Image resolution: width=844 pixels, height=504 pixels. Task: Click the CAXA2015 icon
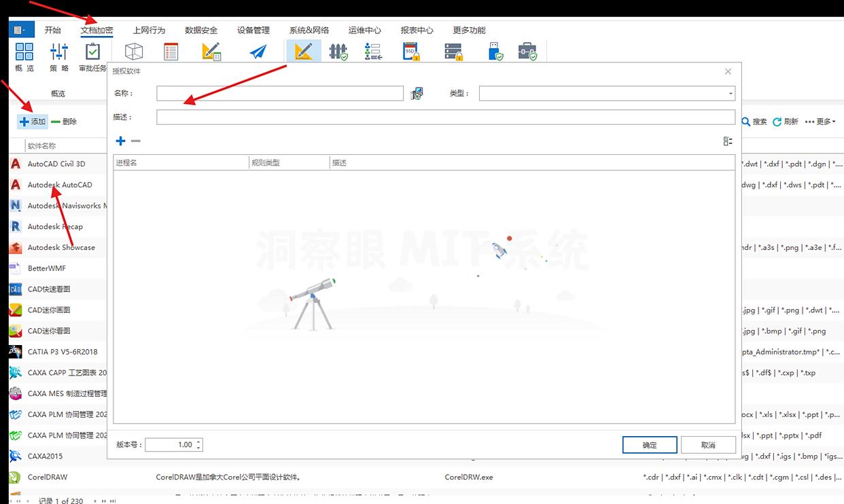click(16, 456)
